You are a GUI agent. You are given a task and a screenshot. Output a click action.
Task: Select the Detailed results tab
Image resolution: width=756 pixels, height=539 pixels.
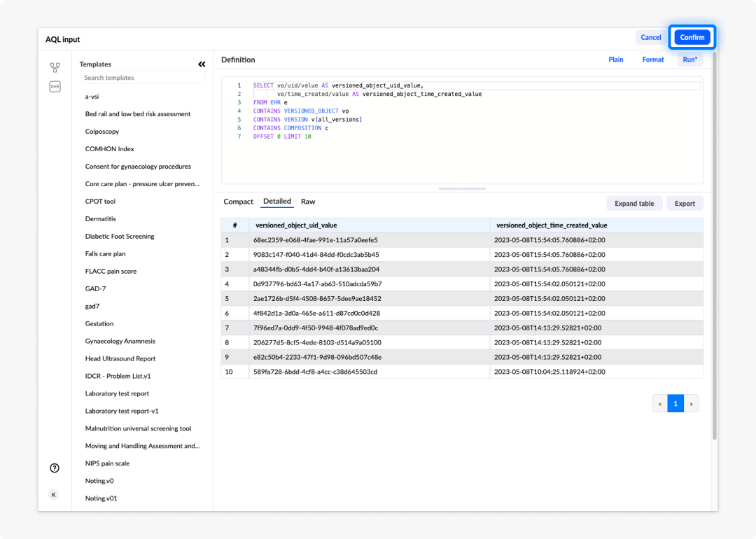point(277,202)
